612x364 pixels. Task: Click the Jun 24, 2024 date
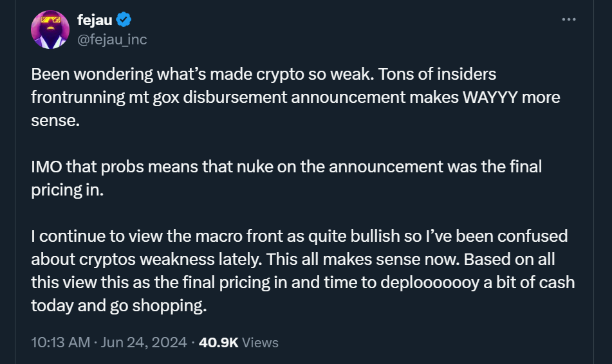[x=143, y=342]
